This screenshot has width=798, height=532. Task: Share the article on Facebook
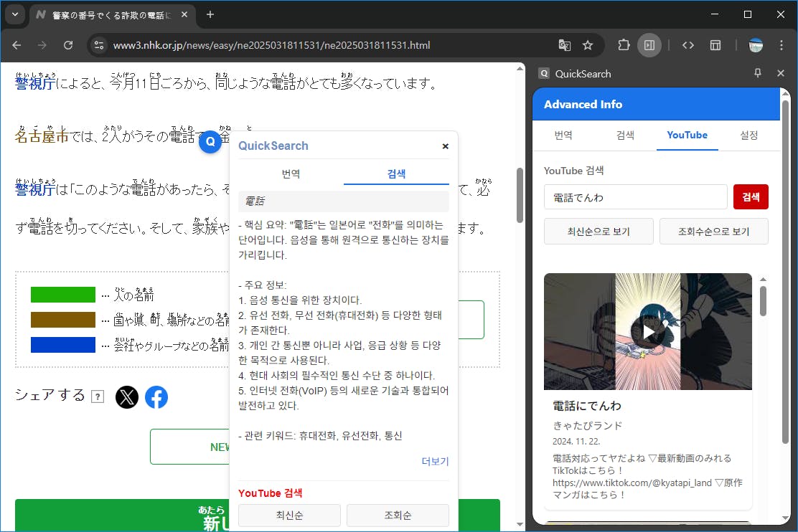pos(156,397)
